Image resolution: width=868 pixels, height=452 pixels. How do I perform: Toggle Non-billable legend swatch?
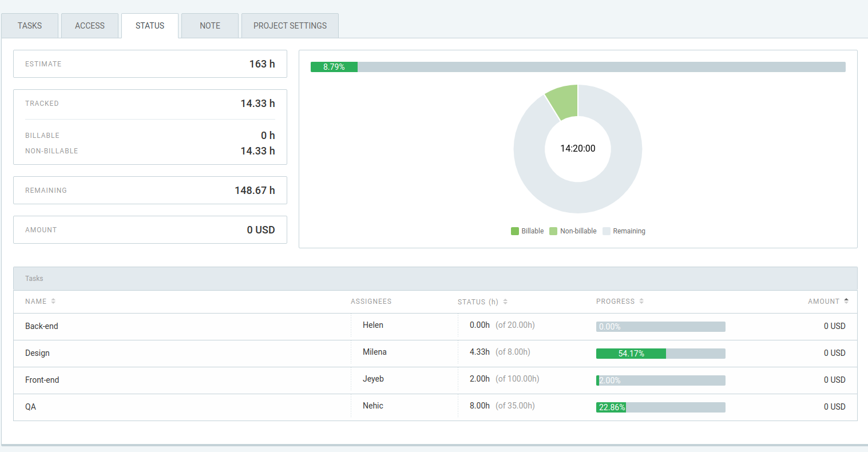point(553,231)
